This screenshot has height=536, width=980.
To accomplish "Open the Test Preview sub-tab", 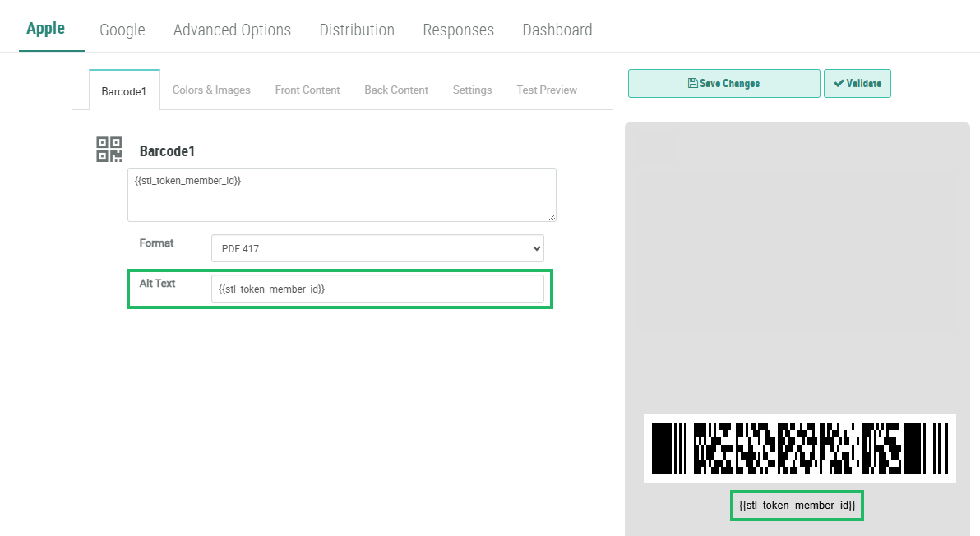I will click(547, 90).
